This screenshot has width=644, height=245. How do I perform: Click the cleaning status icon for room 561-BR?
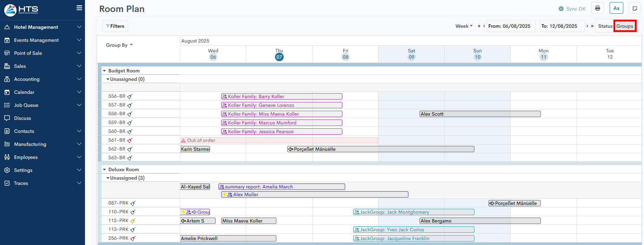click(x=130, y=140)
